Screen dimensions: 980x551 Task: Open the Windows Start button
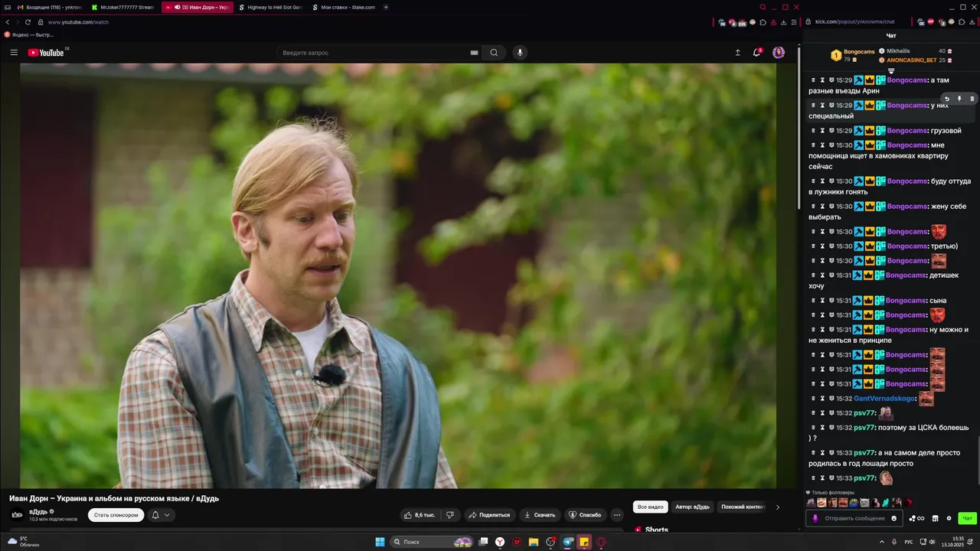click(380, 542)
